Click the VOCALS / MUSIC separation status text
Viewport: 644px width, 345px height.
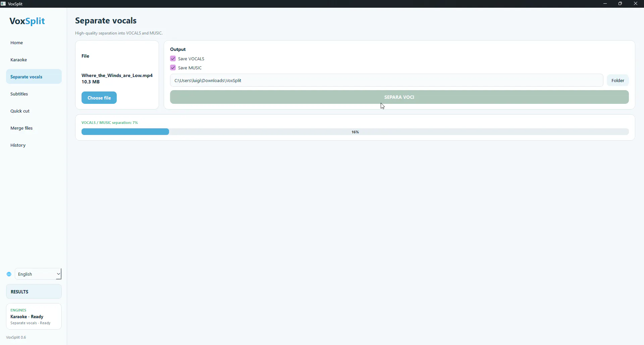click(110, 123)
